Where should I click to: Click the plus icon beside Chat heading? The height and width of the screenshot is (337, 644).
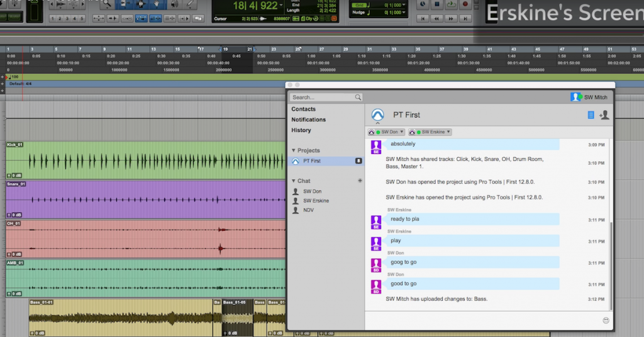click(x=360, y=180)
